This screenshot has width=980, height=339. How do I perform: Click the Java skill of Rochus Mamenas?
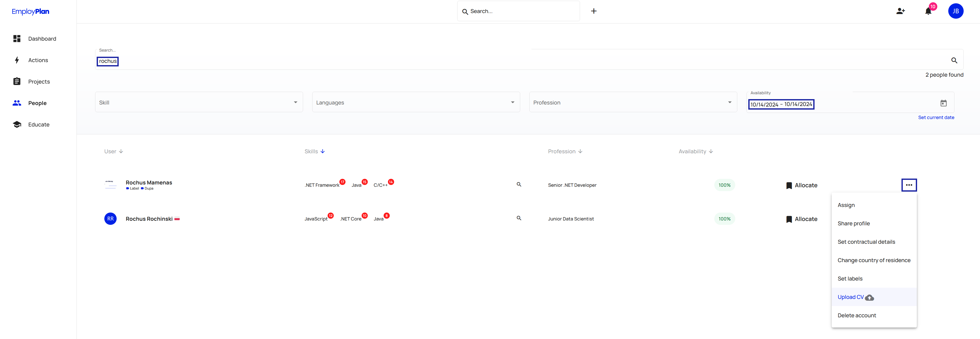(x=356, y=185)
